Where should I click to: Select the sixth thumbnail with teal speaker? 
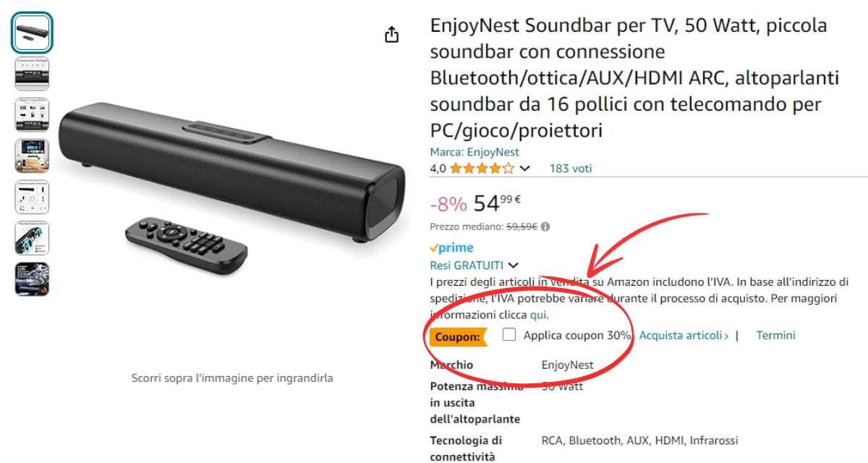(32, 238)
